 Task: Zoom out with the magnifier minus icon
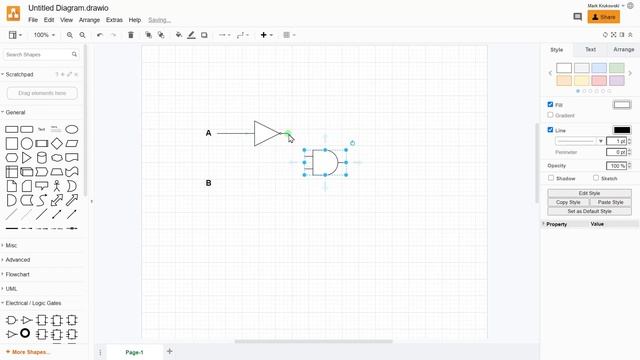coord(82,35)
